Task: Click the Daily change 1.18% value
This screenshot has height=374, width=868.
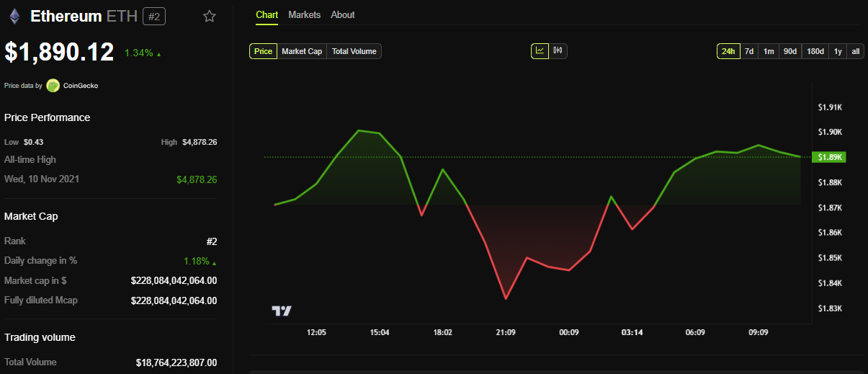Action: (200, 261)
